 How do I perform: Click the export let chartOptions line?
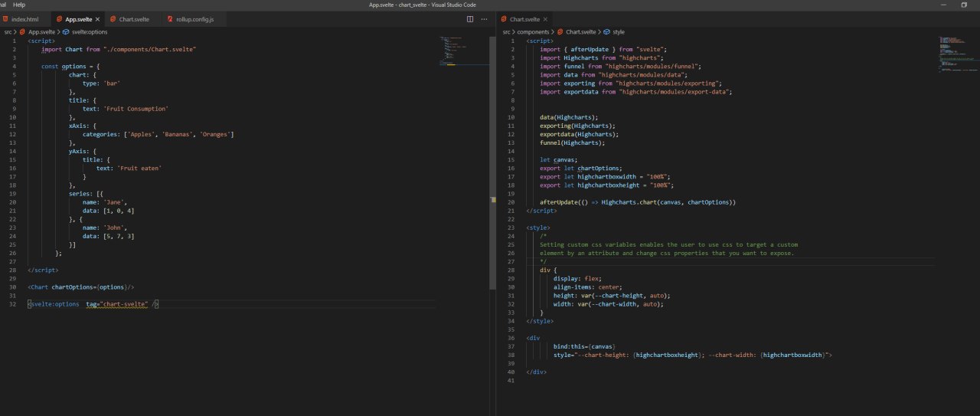pos(581,168)
